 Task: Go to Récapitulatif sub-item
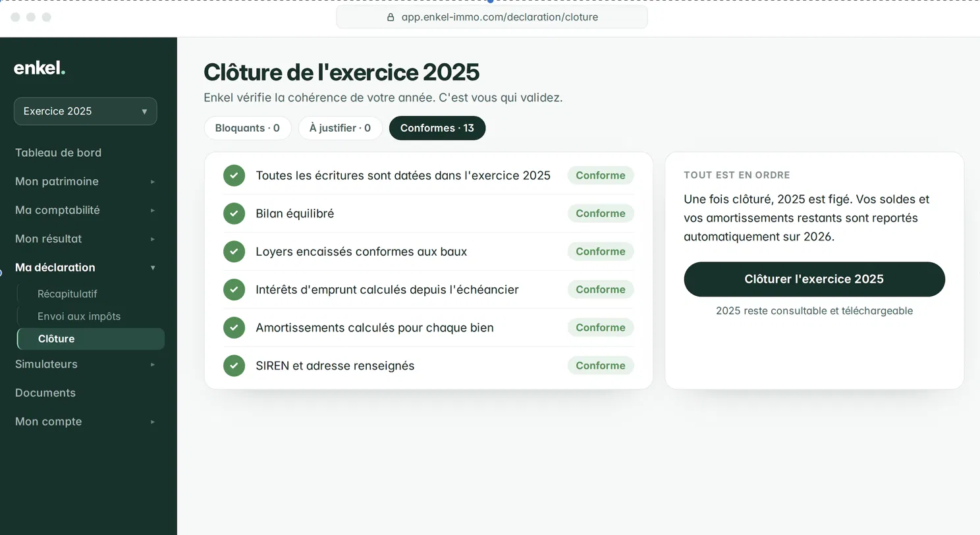[67, 294]
